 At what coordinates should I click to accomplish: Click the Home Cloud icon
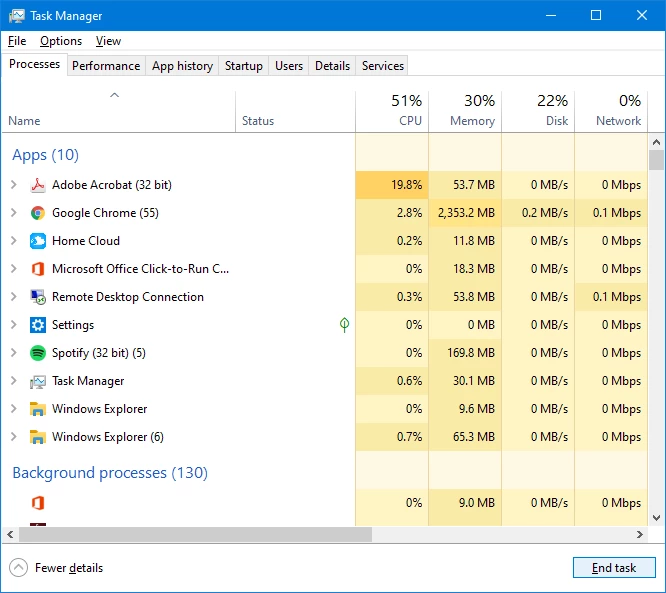point(38,241)
